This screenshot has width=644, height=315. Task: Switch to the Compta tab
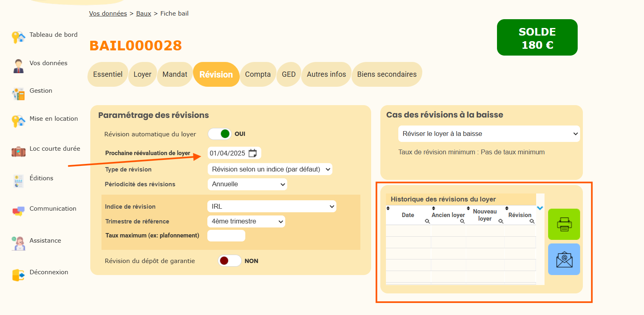coord(258,74)
